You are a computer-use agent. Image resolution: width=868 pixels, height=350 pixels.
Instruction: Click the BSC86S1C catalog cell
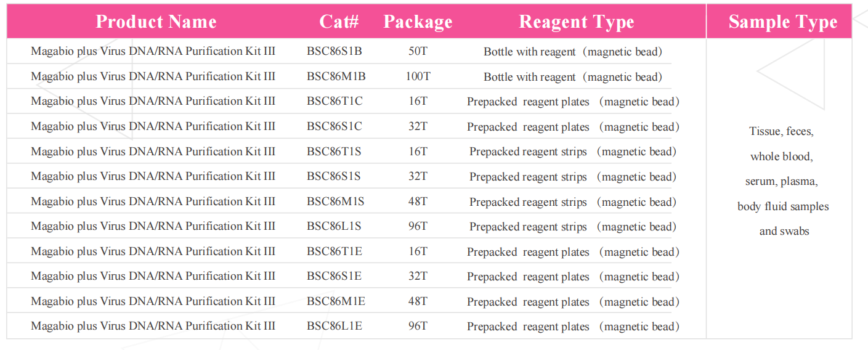(335, 126)
